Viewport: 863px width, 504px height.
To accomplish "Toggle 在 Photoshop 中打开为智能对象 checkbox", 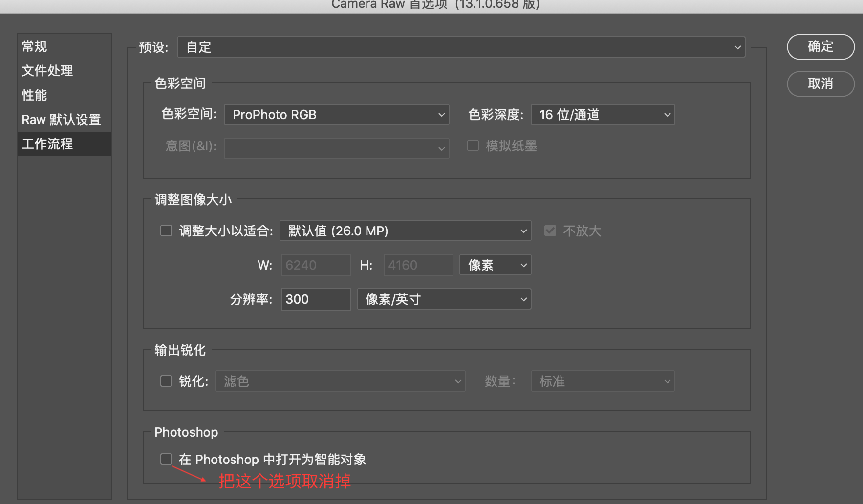I will pyautogui.click(x=166, y=459).
